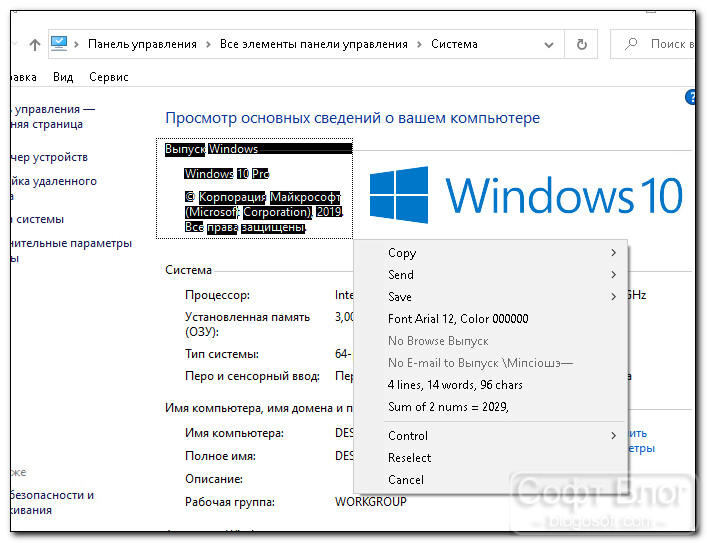Click the search magnifier icon

pos(631,44)
